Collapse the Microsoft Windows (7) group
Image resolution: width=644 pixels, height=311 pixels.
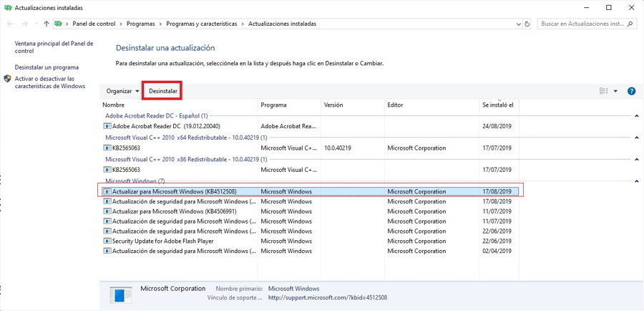[x=637, y=181]
